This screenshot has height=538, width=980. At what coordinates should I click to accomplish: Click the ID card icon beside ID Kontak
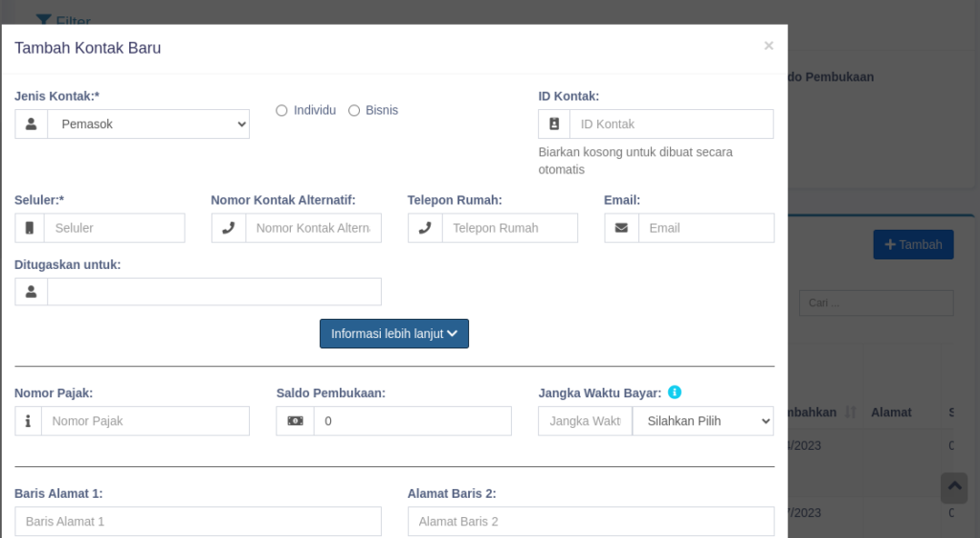click(554, 124)
